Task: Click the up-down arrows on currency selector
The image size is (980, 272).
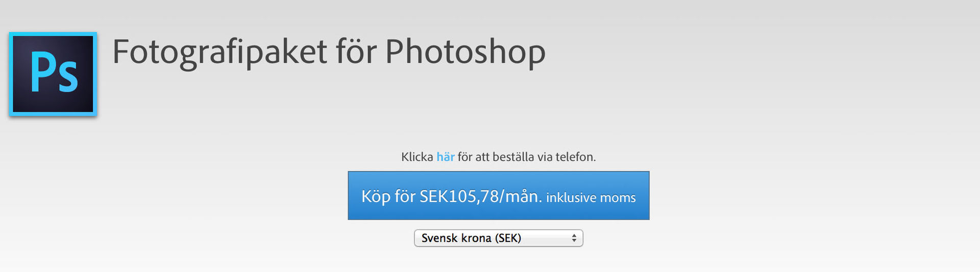Action: click(x=574, y=238)
